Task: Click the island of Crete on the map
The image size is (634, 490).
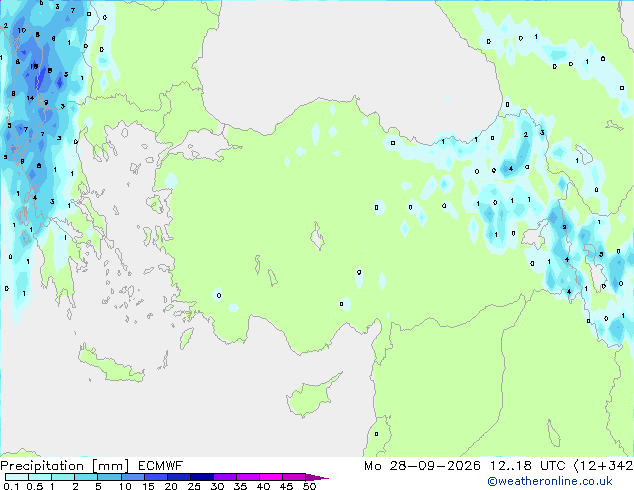Action: [x=111, y=365]
